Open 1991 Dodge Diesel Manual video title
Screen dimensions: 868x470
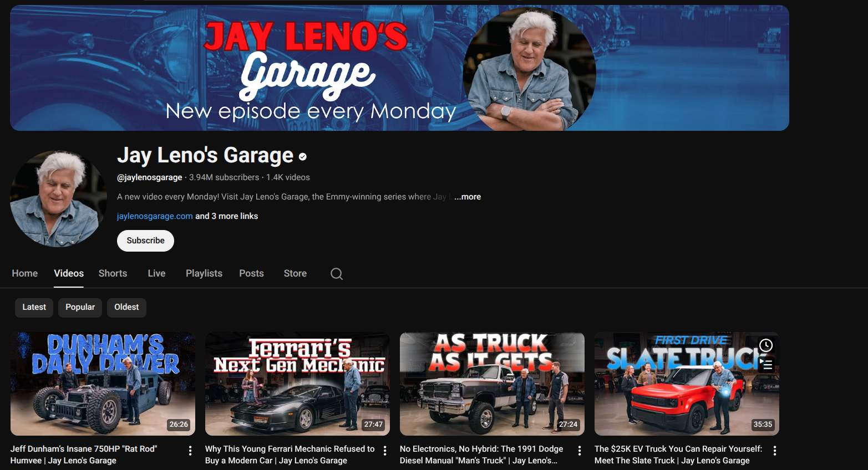tap(481, 454)
